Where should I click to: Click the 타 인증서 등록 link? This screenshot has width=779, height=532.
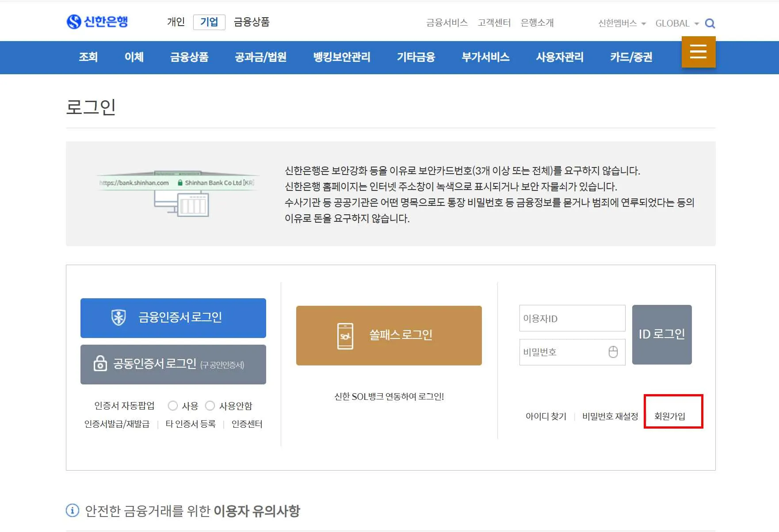coord(191,424)
